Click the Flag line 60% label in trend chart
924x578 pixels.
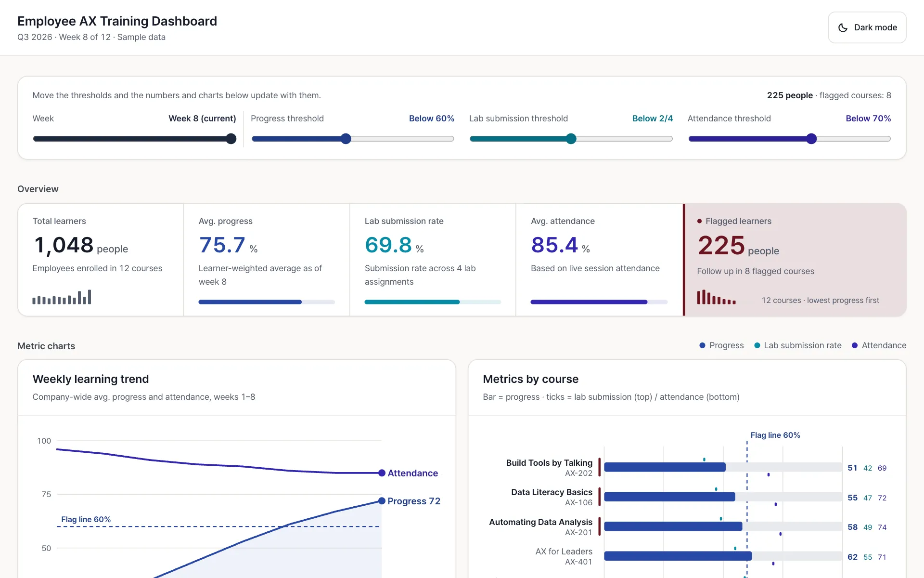click(86, 519)
